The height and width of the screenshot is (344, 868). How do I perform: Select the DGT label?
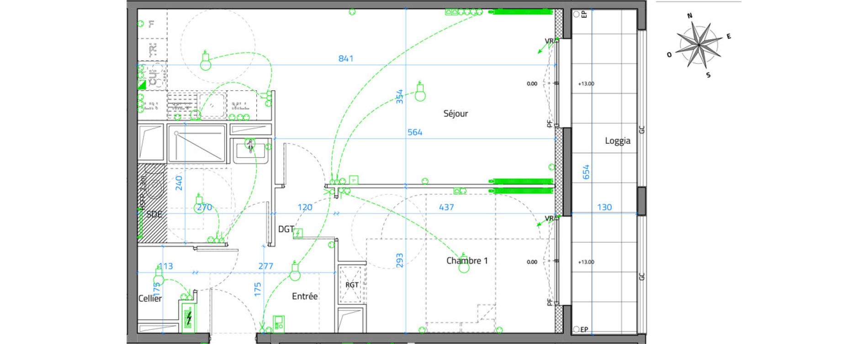(x=286, y=229)
